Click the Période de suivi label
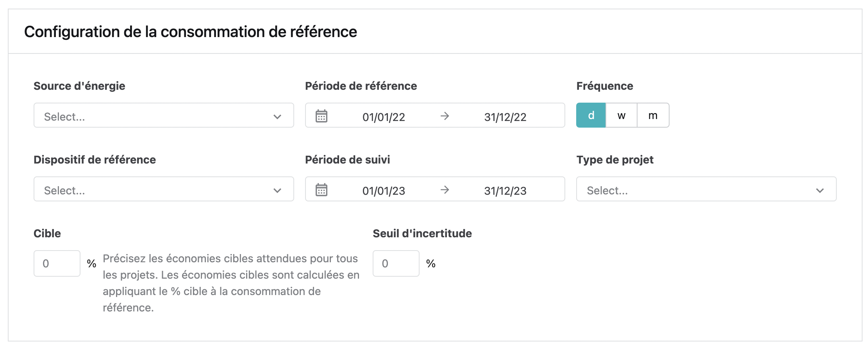Viewport: 868px width, 345px height. (x=347, y=160)
